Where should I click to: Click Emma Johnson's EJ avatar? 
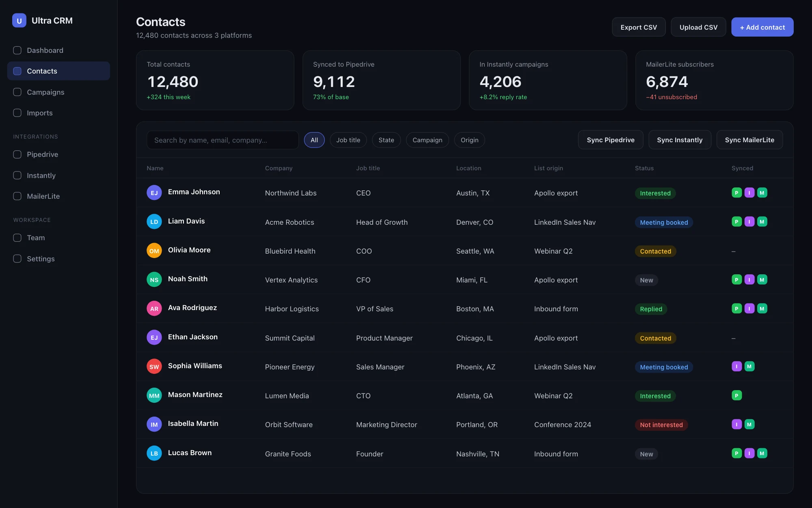point(154,193)
